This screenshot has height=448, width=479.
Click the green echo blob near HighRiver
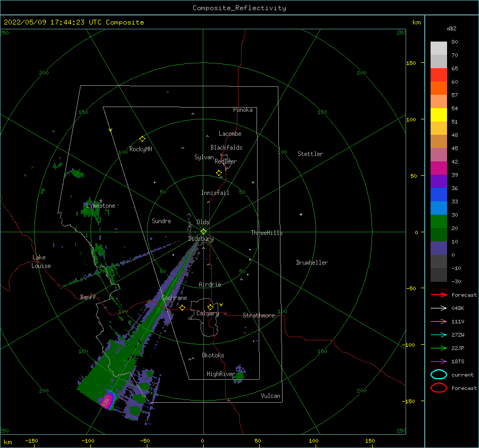click(x=239, y=375)
